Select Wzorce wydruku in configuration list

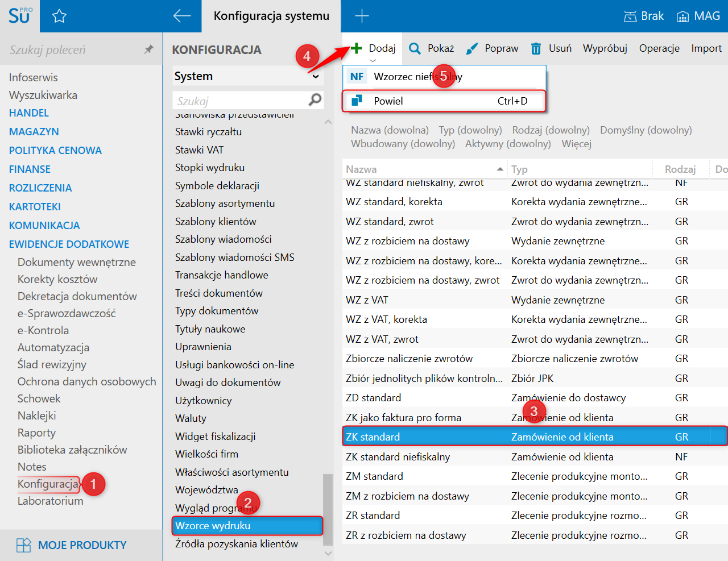click(247, 526)
